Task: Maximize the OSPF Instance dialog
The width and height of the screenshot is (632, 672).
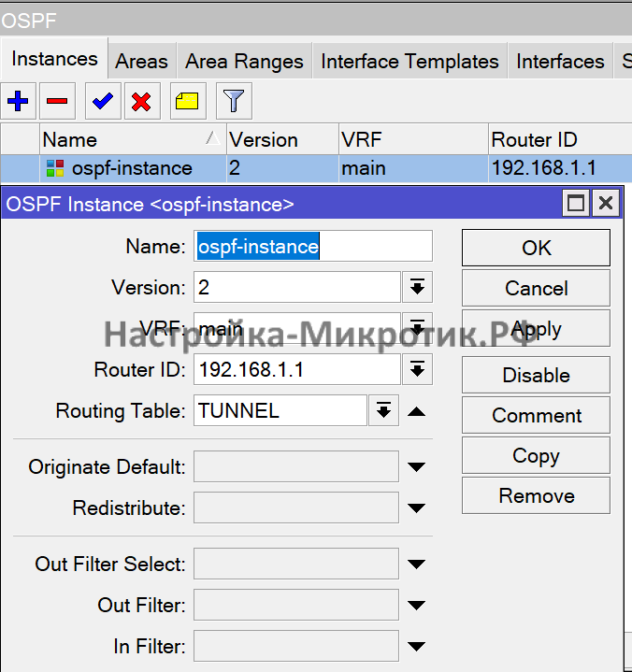Action: click(577, 204)
